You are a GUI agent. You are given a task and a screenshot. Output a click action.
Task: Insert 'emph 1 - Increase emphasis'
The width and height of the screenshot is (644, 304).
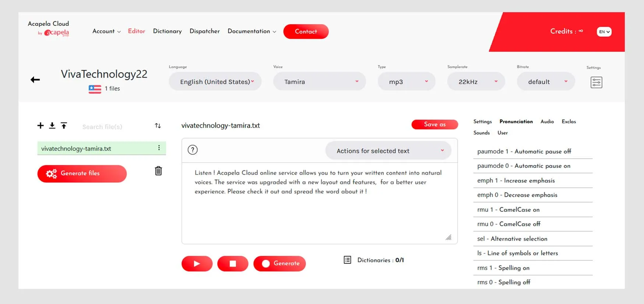533,180
